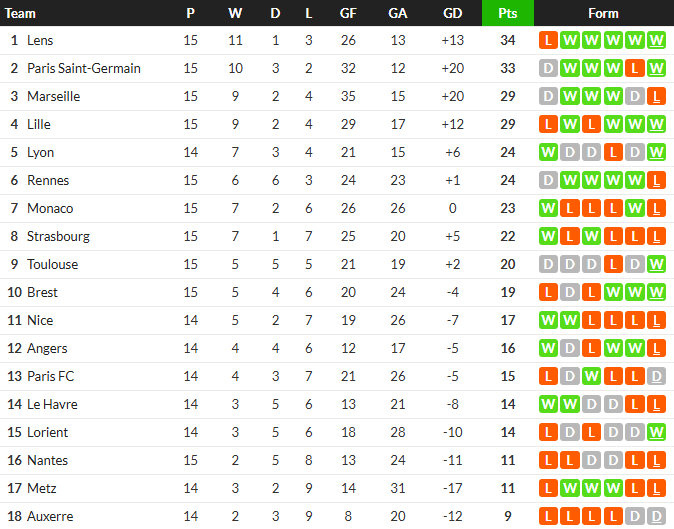Click Lens' most recent win form badge
This screenshot has width=674, height=529.
[656, 40]
